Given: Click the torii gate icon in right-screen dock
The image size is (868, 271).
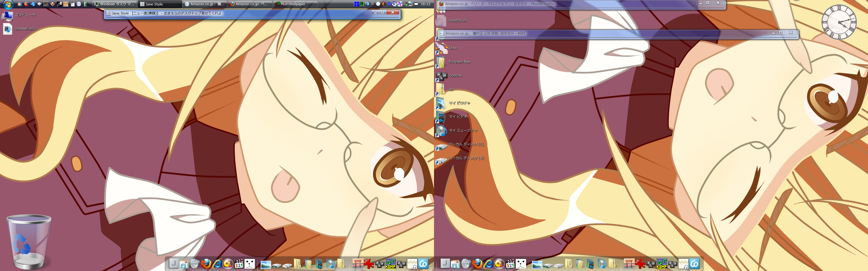Looking at the screenshot, I should (x=629, y=264).
